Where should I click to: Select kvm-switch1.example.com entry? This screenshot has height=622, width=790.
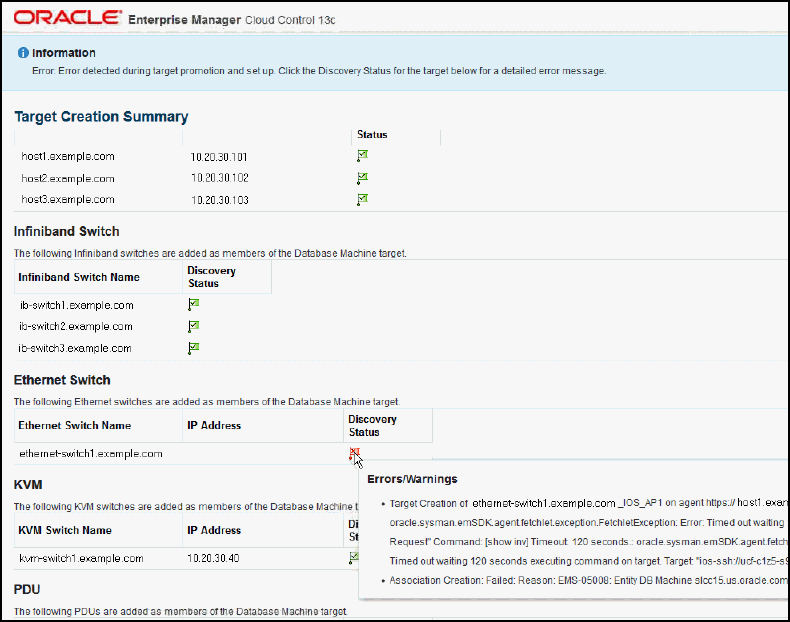81,559
